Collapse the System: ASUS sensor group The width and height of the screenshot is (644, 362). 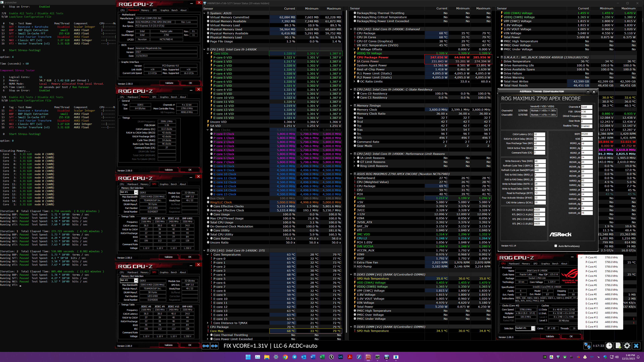point(204,13)
